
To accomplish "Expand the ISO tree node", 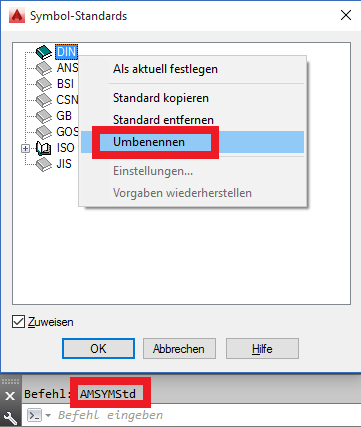I will click(25, 148).
